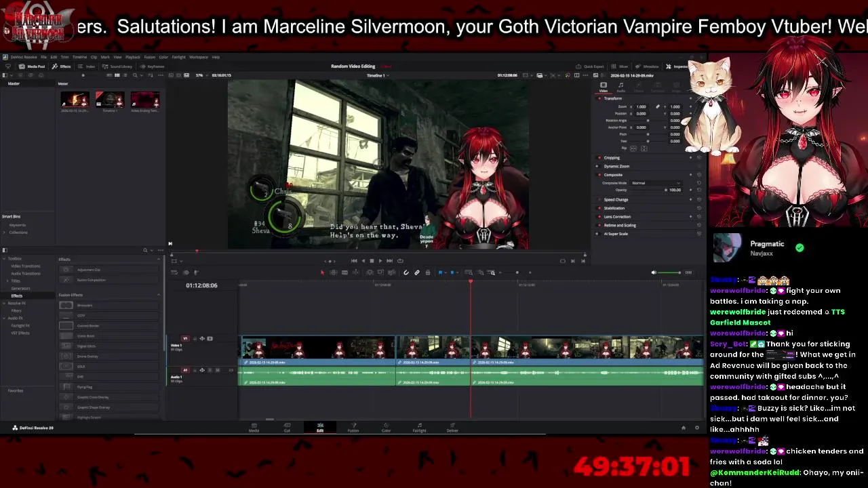Open the Mixer panel
The image size is (868, 488).
(x=620, y=66)
